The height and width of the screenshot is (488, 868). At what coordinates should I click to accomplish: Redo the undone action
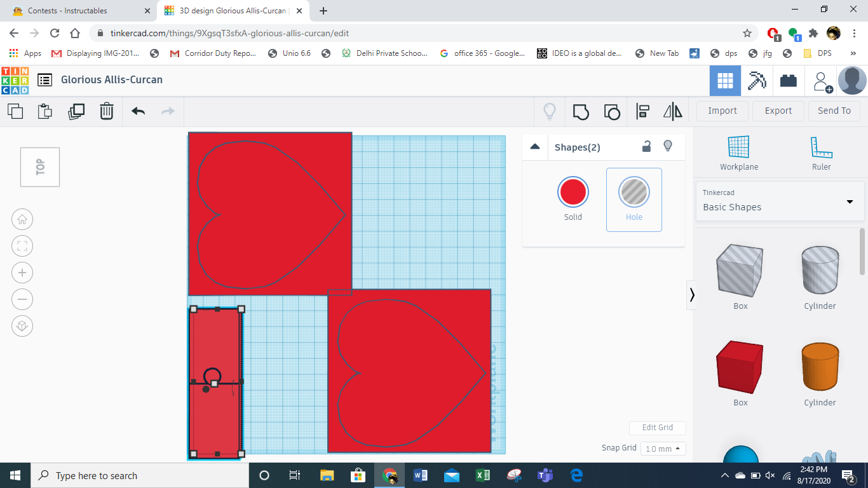click(x=168, y=111)
